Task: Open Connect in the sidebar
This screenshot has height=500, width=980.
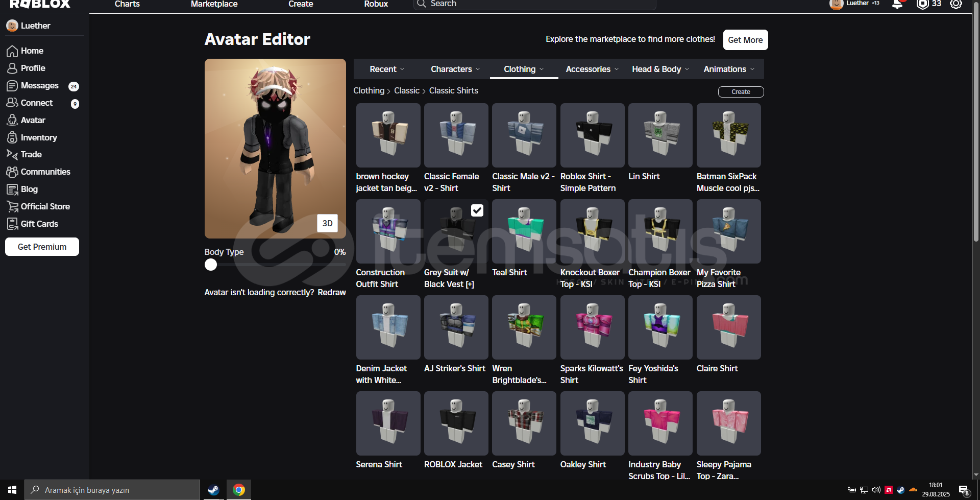Action: [x=36, y=103]
